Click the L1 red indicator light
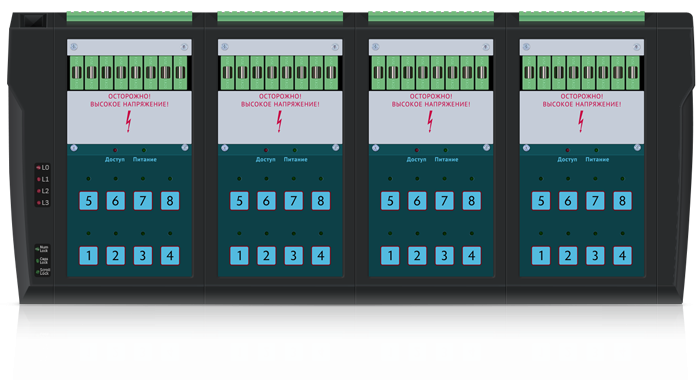The width and height of the screenshot is (700, 380). (39, 179)
